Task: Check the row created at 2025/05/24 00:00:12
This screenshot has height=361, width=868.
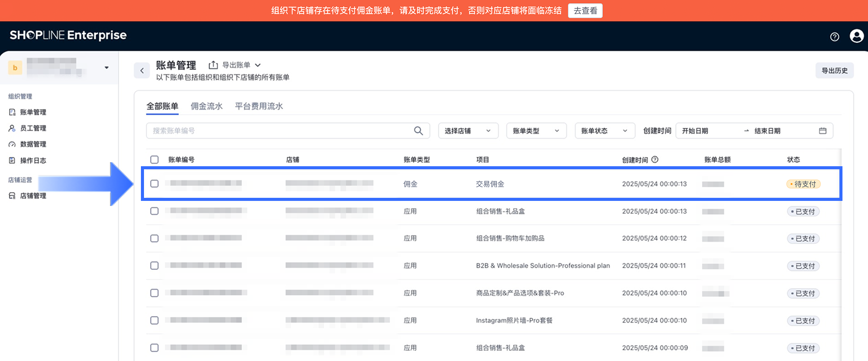Action: tap(154, 238)
